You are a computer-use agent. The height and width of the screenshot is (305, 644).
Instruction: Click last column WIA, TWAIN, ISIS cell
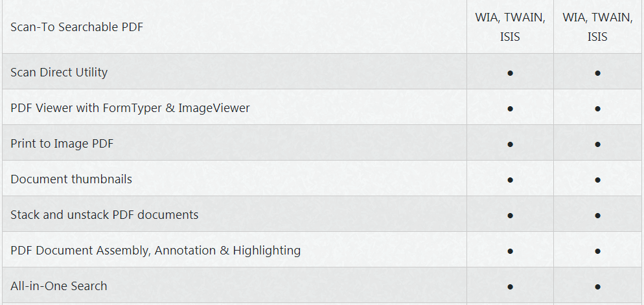pyautogui.click(x=597, y=27)
